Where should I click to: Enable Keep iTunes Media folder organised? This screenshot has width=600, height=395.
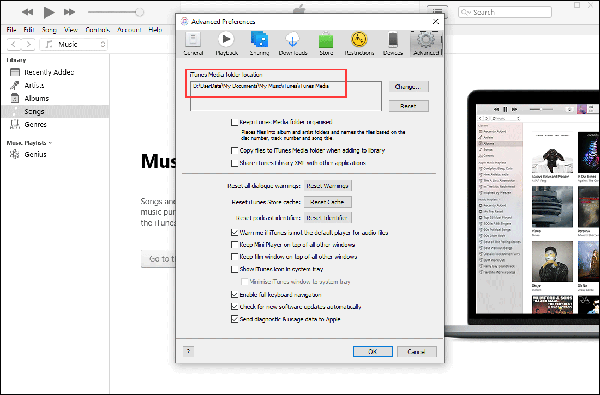coord(234,122)
